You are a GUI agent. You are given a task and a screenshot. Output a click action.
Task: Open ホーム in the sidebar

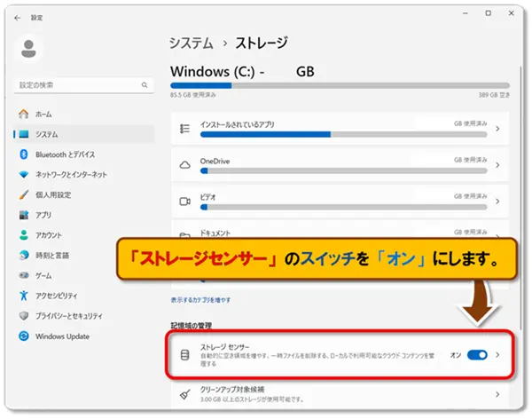tap(84, 115)
